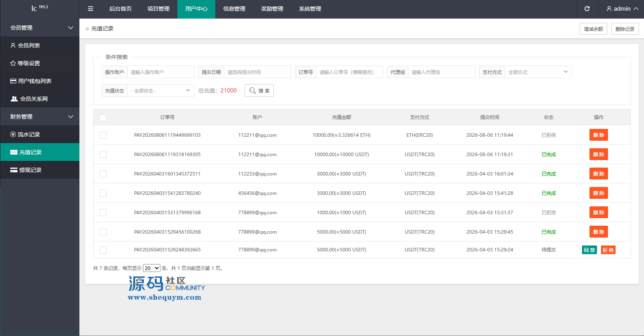Check the row for order PAY202604031541283780240
644x336 pixels.
[103, 193]
